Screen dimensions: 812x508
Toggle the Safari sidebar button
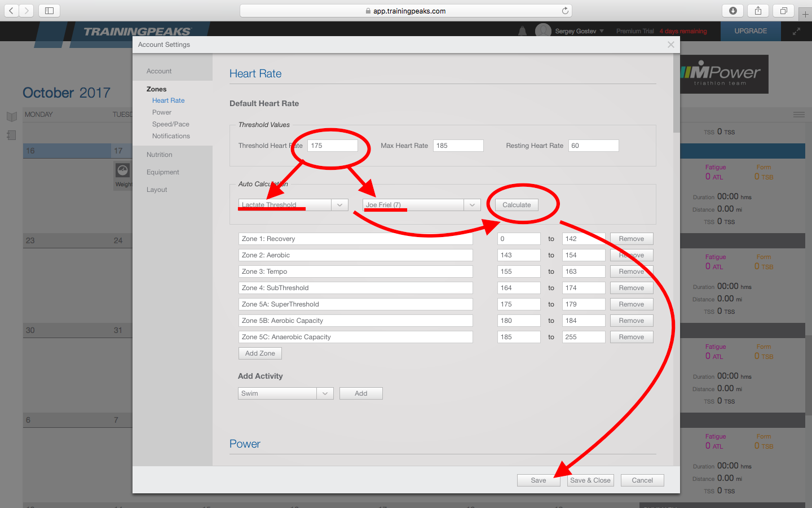[49, 11]
